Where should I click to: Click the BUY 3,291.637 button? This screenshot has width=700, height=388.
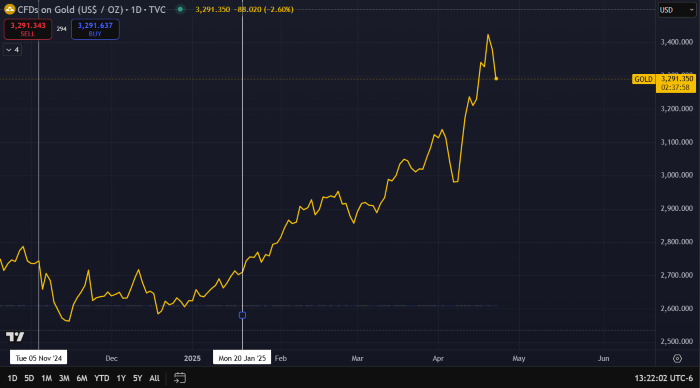coord(95,29)
